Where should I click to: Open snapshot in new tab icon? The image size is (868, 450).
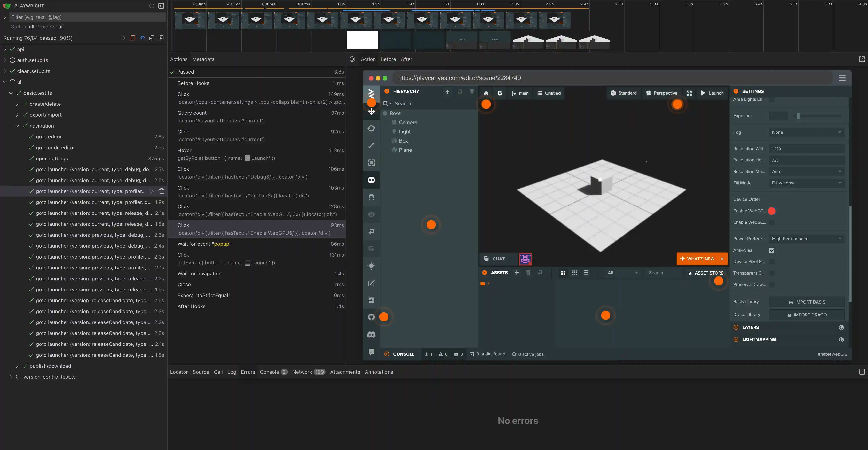tap(862, 59)
